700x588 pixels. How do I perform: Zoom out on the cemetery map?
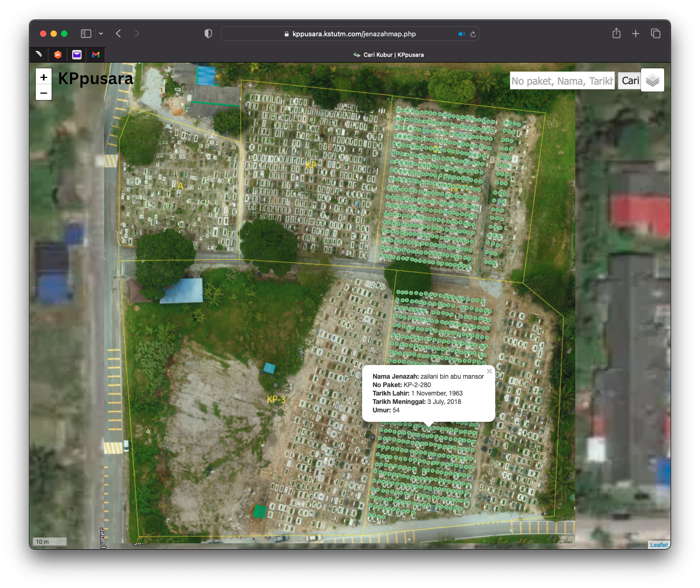pos(44,93)
